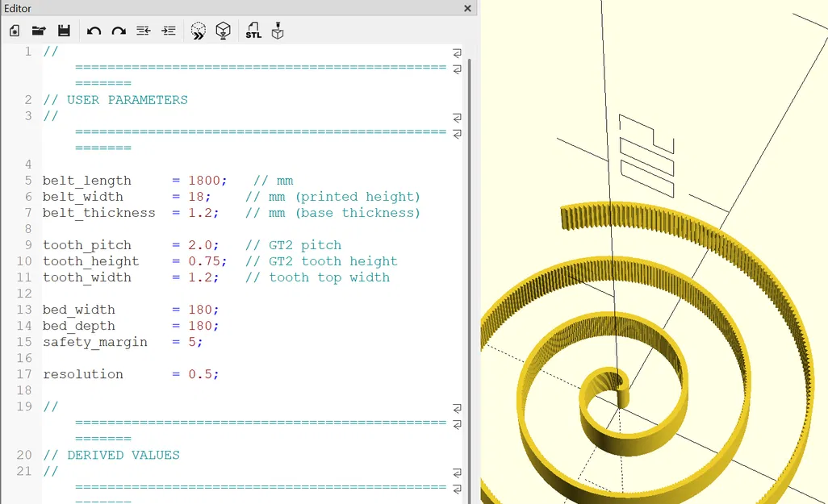The width and height of the screenshot is (828, 504).
Task: Render the model with the cube icon
Action: (224, 31)
